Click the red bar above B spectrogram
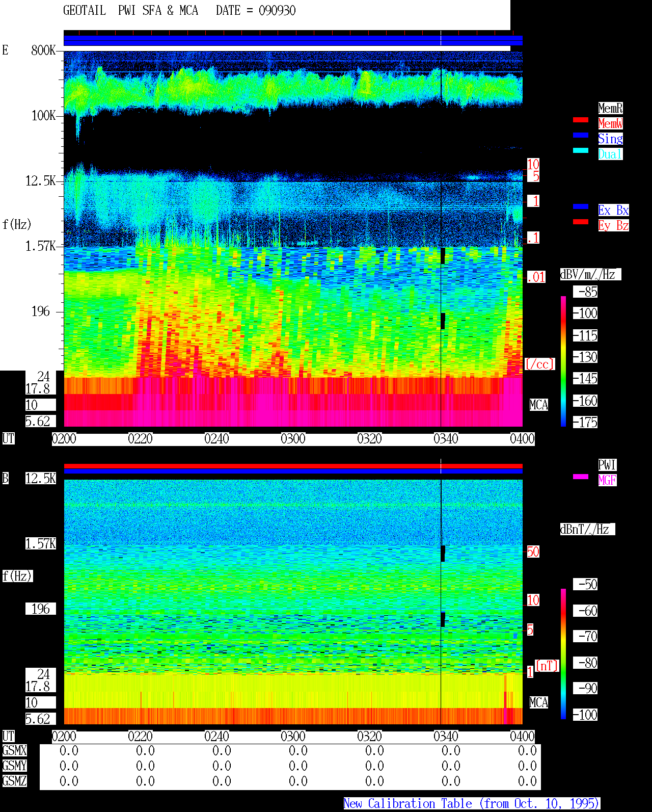 293,466
